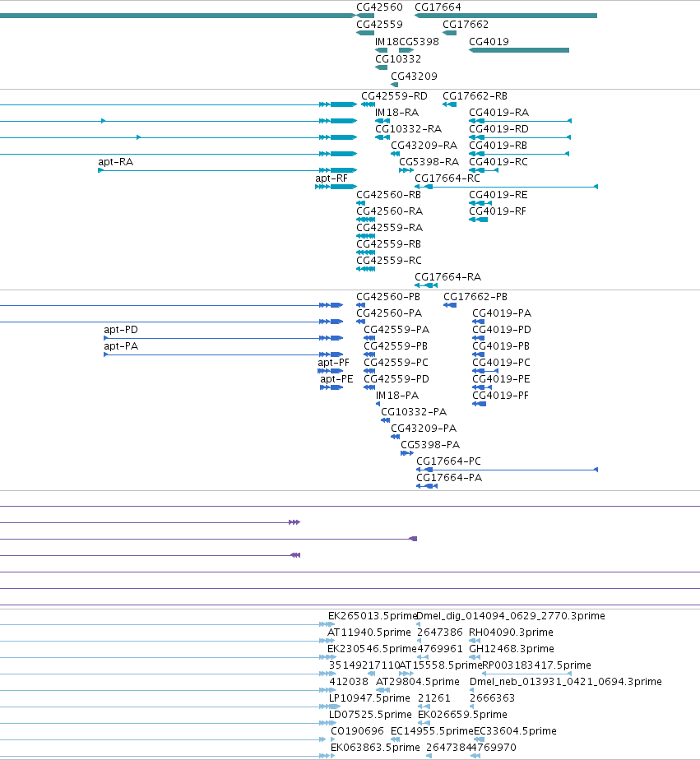Select the CG17664 gene label
The image size is (700, 760).
(x=438, y=7)
